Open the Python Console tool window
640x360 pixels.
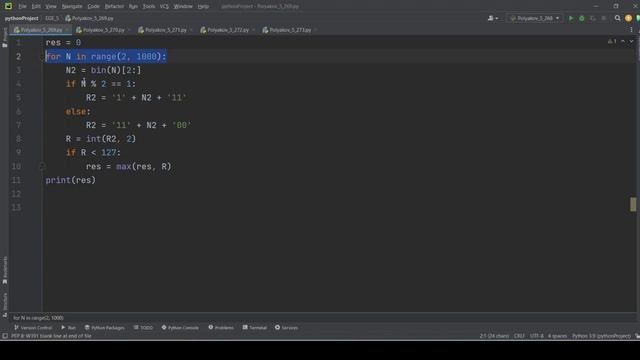pos(180,327)
